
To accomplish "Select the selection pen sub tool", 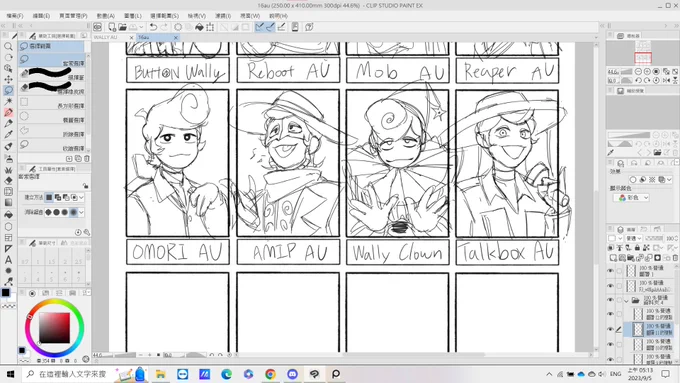I will pos(52,74).
